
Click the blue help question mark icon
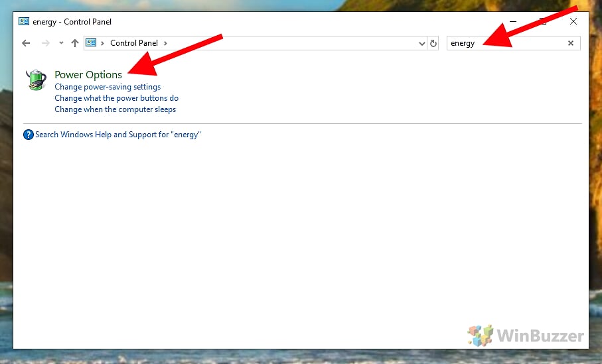(29, 135)
